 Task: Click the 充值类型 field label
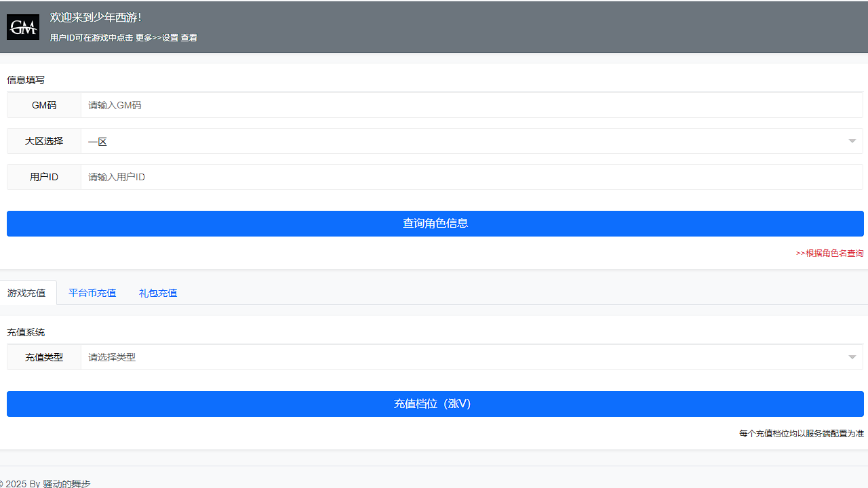[44, 357]
